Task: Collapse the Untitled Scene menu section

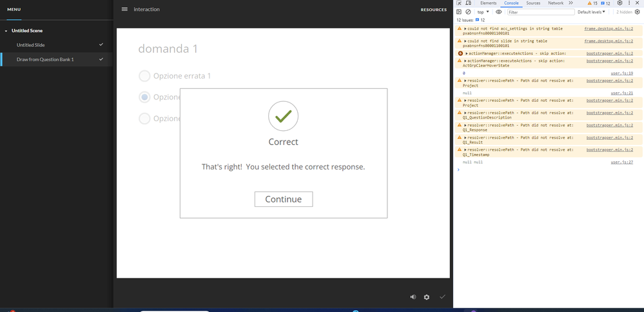Action: point(6,31)
